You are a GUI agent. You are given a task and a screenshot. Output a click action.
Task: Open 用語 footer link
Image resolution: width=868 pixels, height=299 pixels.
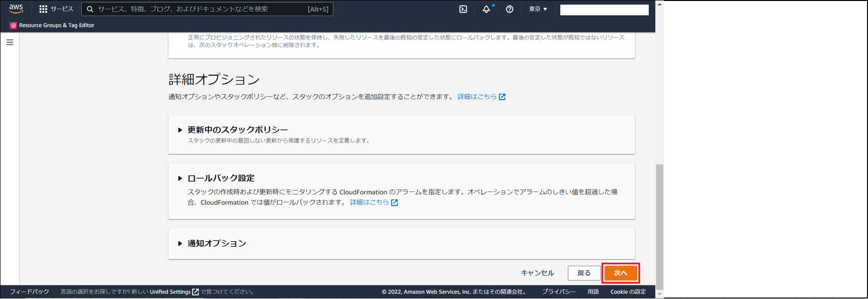(x=593, y=292)
